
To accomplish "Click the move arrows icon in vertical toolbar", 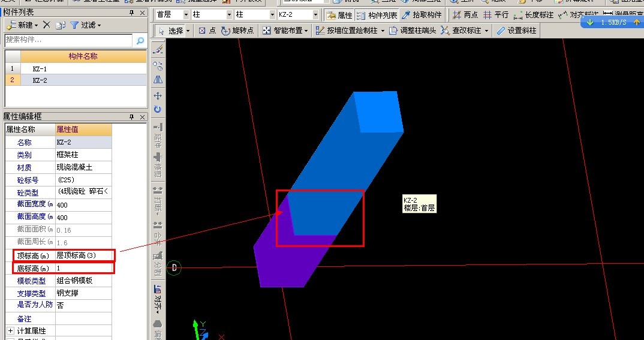I will (158, 96).
